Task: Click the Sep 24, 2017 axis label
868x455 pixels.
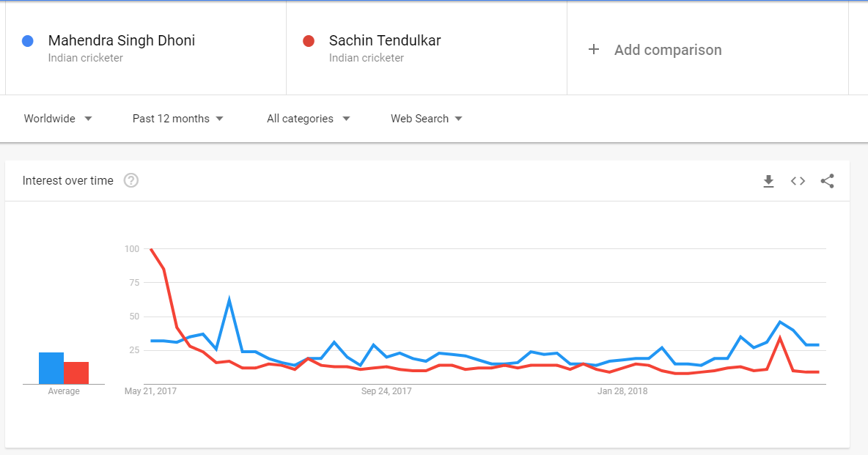Action: point(386,391)
